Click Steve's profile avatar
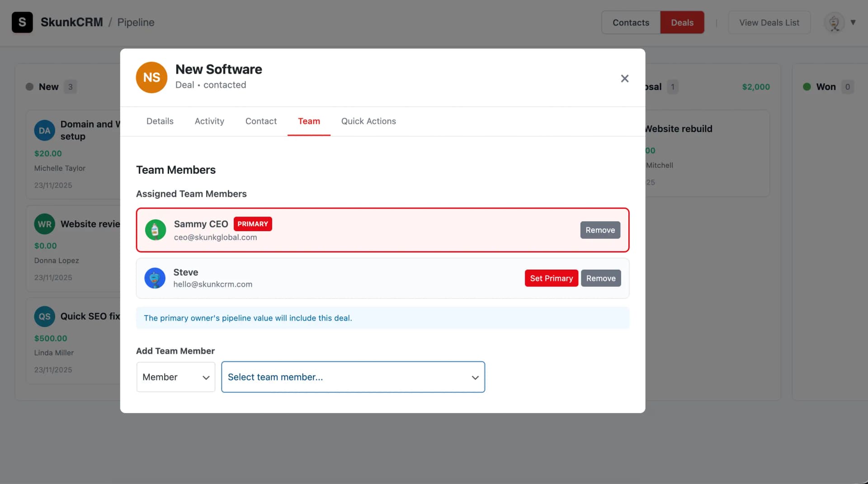 155,278
